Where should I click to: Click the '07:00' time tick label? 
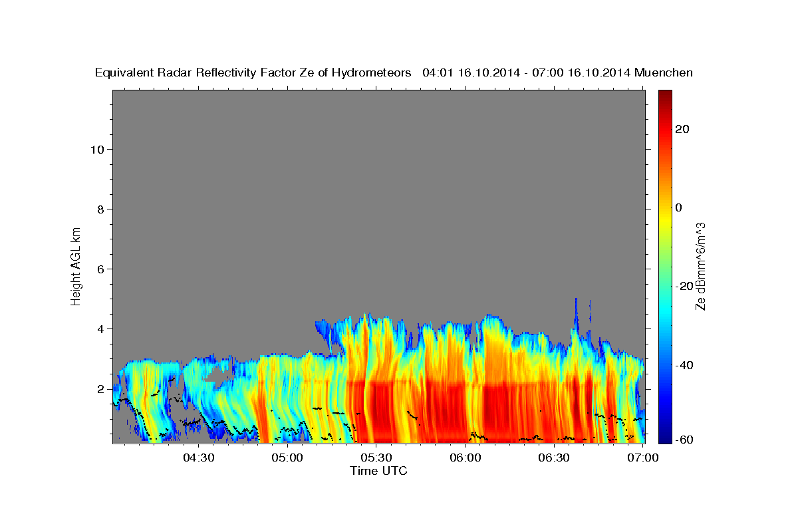tap(643, 458)
